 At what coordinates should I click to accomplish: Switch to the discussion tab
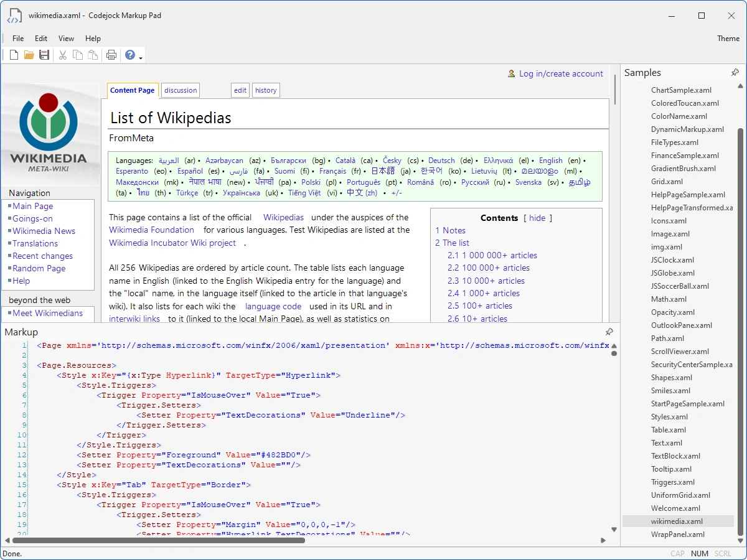[181, 90]
